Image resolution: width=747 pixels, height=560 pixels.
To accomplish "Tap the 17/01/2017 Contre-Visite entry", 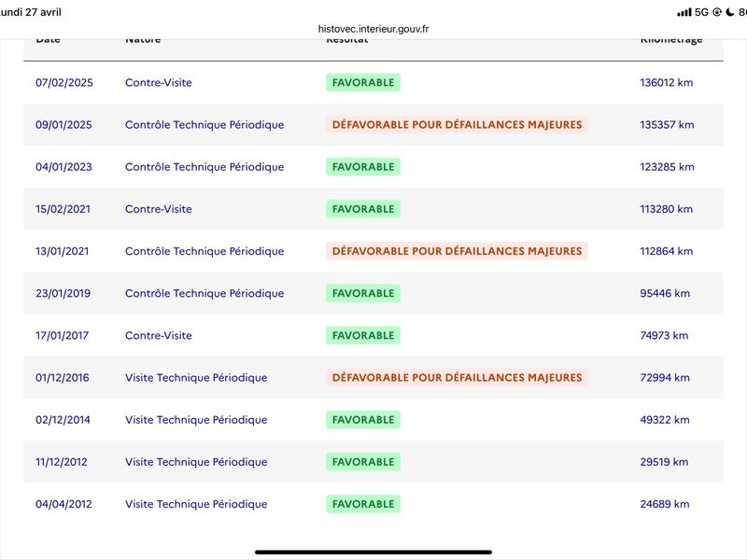I will click(373, 335).
